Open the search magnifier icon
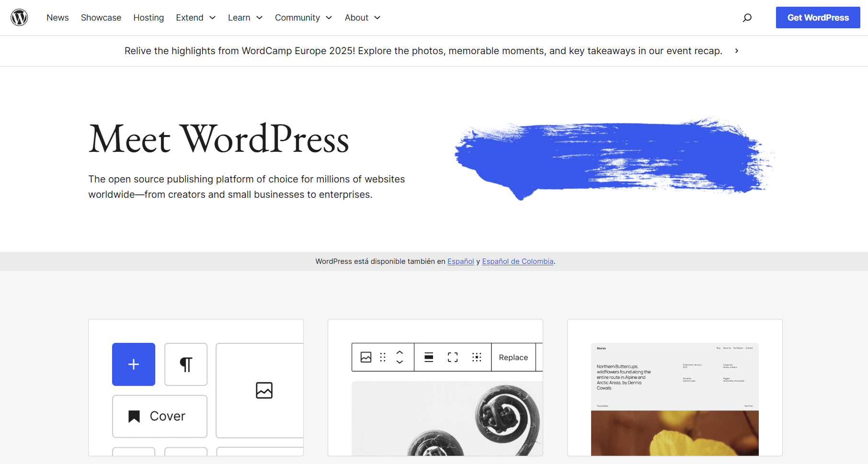The height and width of the screenshot is (464, 868). click(747, 18)
